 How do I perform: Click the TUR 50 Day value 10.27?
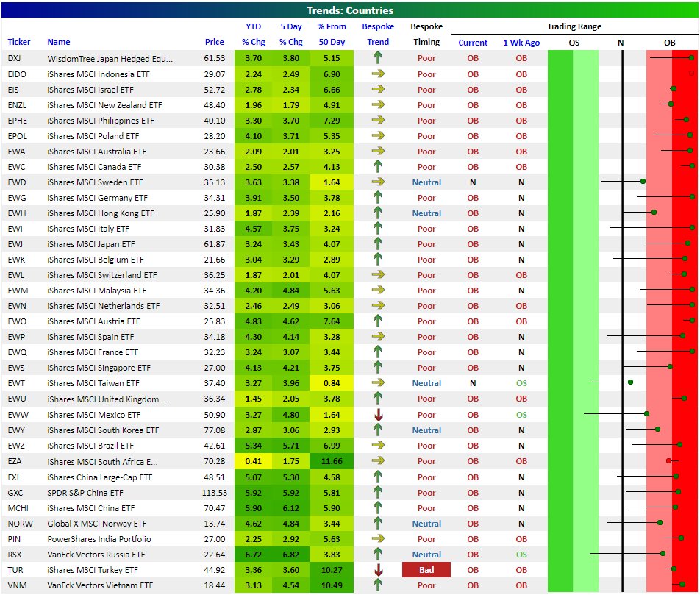click(x=332, y=570)
